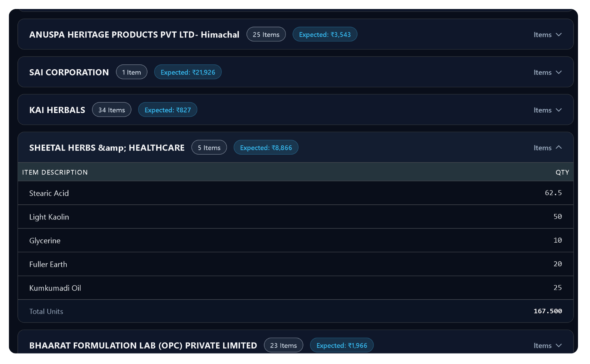Select the Glycerine item

pyautogui.click(x=45, y=241)
